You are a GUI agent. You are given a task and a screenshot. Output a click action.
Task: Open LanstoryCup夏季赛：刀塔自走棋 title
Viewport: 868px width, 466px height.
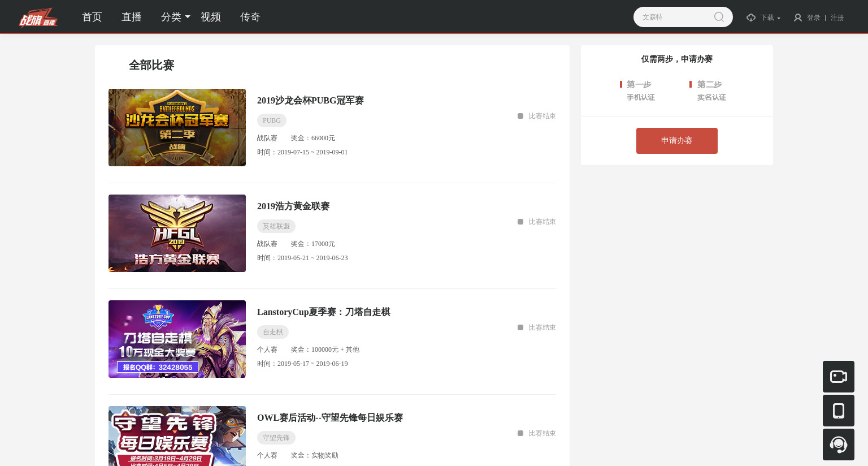[324, 312]
